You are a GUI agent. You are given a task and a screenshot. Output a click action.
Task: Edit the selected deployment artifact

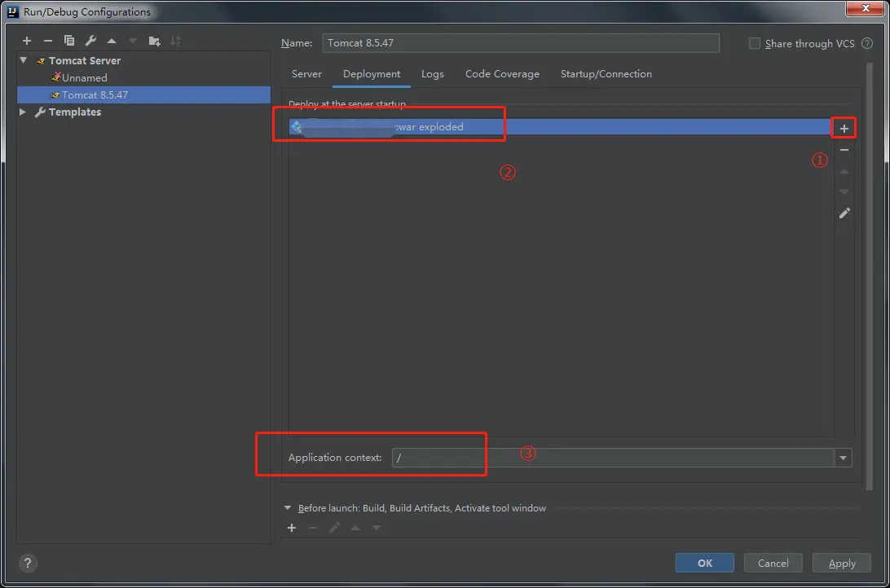coord(844,213)
